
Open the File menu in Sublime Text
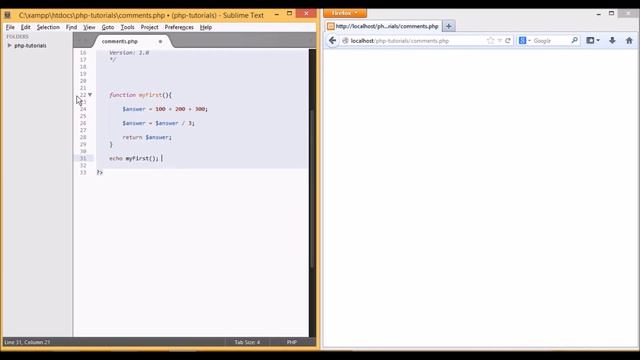pyautogui.click(x=10, y=27)
